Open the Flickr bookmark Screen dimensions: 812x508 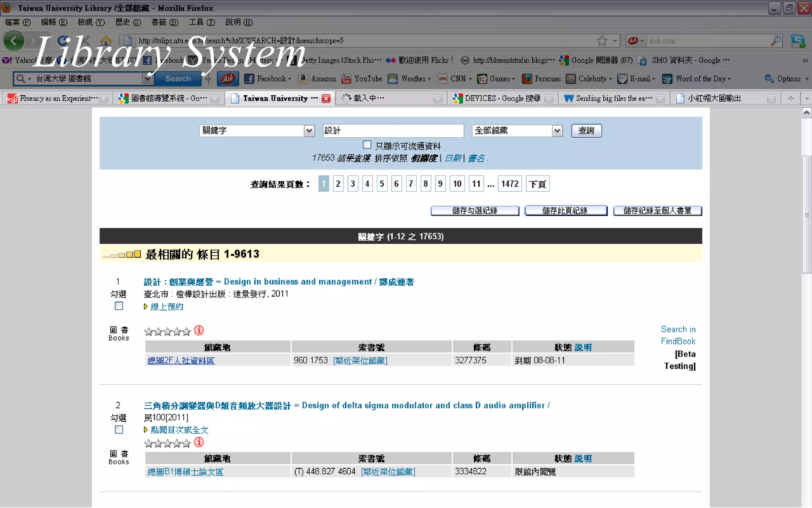click(419, 60)
